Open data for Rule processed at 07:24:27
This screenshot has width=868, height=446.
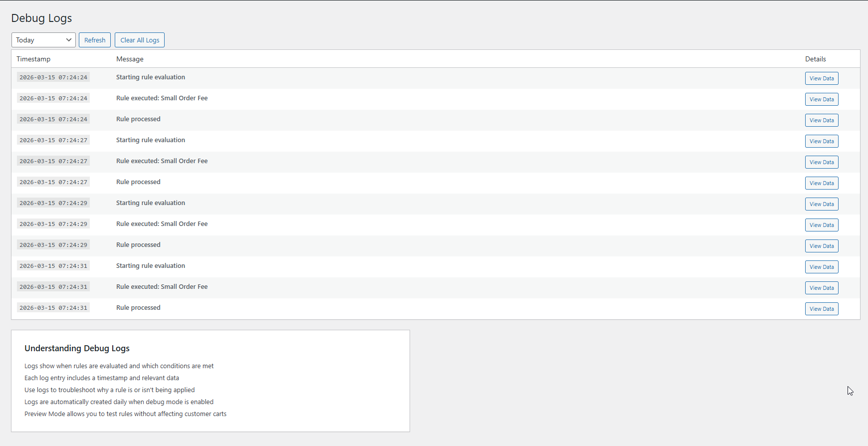pos(821,183)
